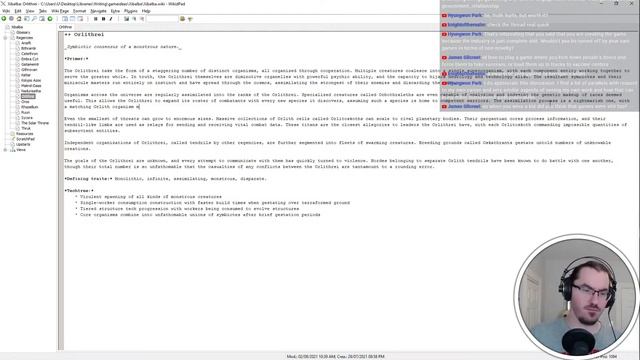Open The Solar Throne tree entry
This screenshot has width=640, height=360.
pos(35,123)
